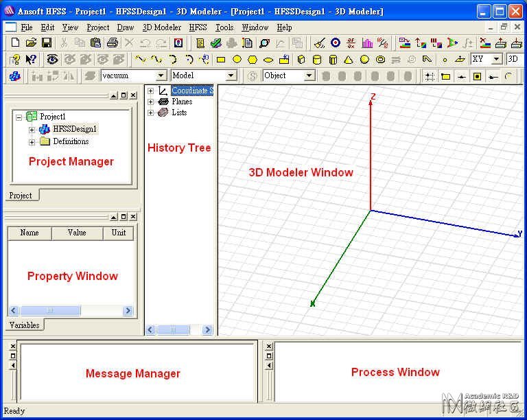Select the Draw Point tool
The width and height of the screenshot is (527, 420).
tap(445, 60)
